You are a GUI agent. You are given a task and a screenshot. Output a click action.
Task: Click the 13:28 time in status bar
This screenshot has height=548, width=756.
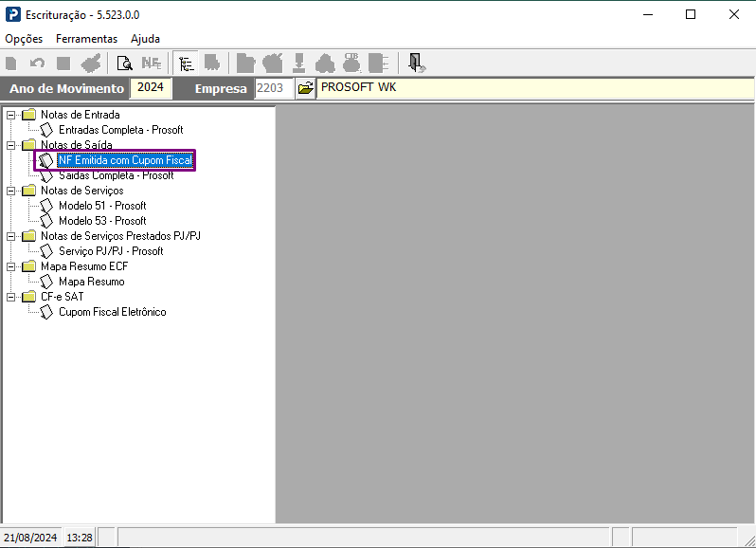click(x=80, y=537)
